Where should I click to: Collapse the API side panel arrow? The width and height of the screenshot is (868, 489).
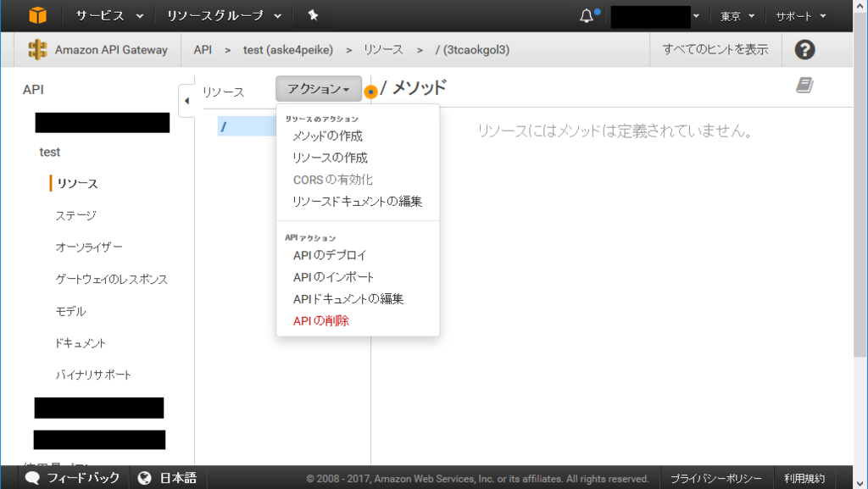tap(186, 101)
